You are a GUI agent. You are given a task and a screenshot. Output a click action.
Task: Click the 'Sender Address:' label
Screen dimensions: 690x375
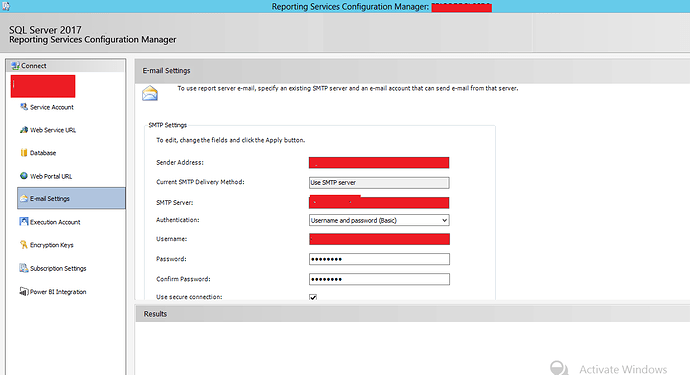[180, 162]
